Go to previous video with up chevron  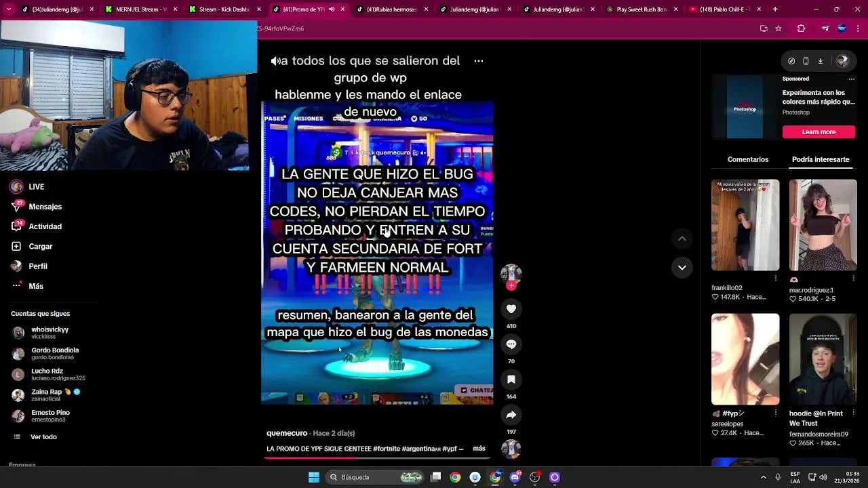[x=682, y=239]
